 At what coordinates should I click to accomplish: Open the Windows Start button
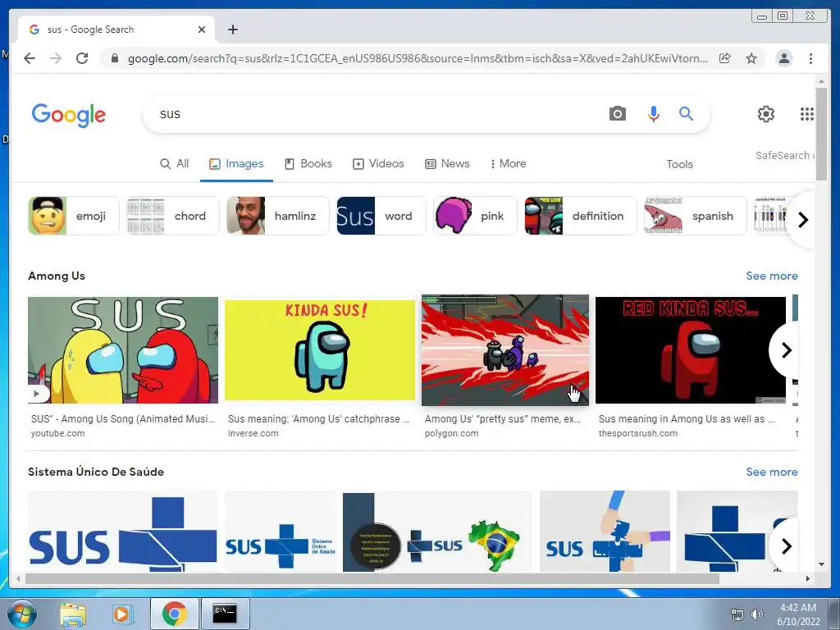coord(22,614)
